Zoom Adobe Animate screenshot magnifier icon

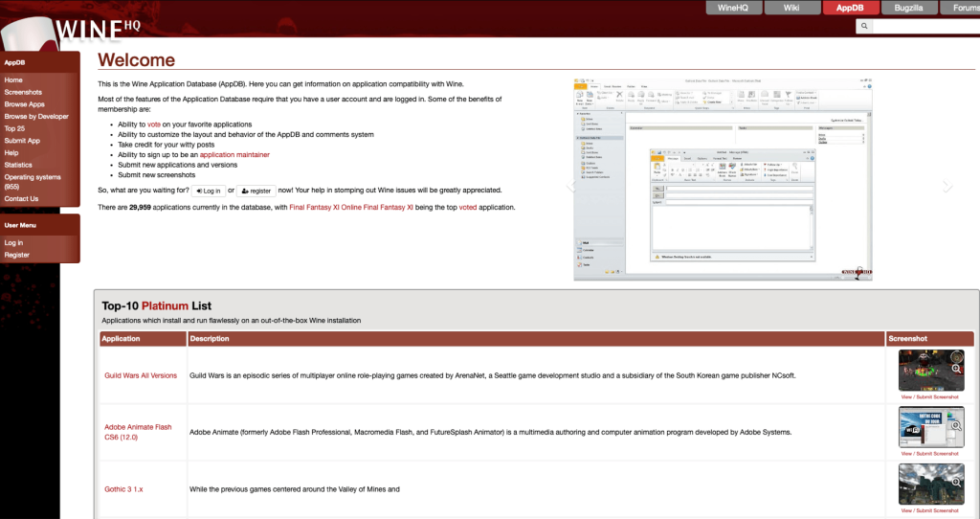[x=956, y=426]
